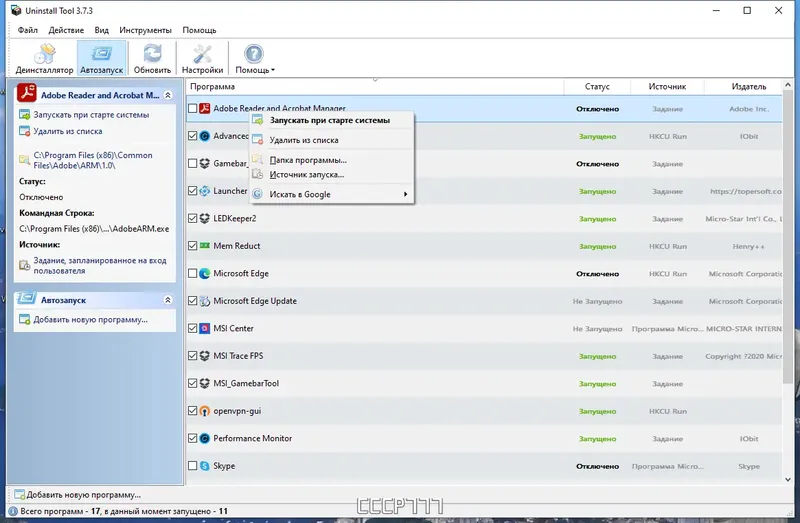Uncheck the LEDKeeper2 checkbox
The image size is (800, 523).
point(192,218)
